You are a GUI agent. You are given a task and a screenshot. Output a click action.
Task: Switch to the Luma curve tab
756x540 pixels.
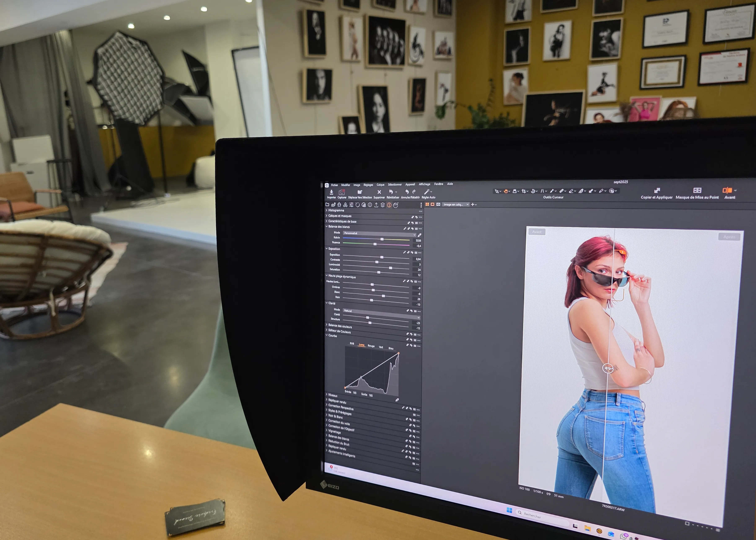click(x=361, y=345)
